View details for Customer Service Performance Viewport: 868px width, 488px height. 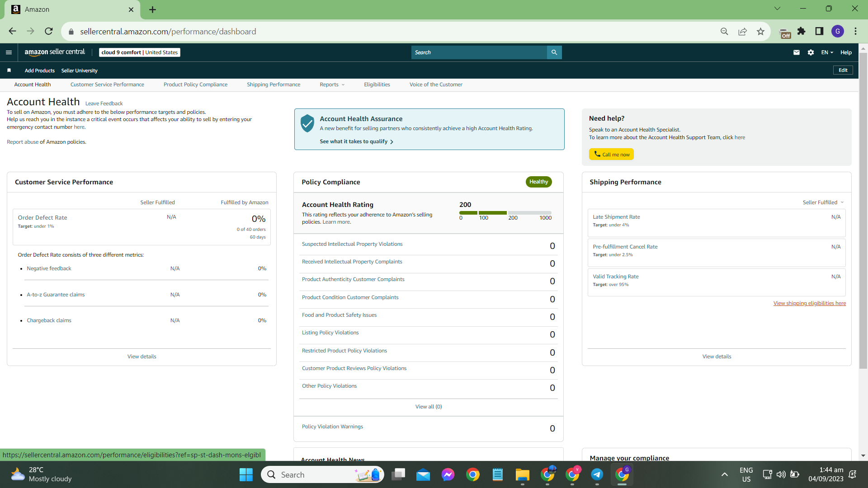click(x=142, y=357)
